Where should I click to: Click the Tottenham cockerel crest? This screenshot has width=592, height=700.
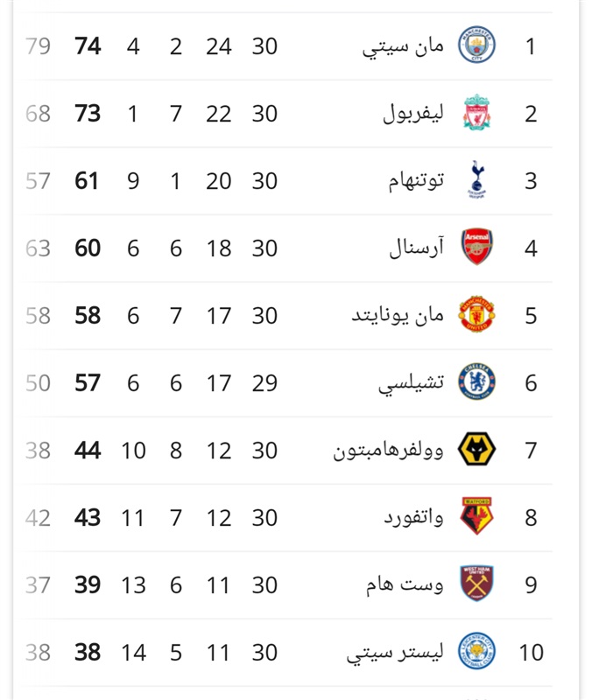[476, 179]
